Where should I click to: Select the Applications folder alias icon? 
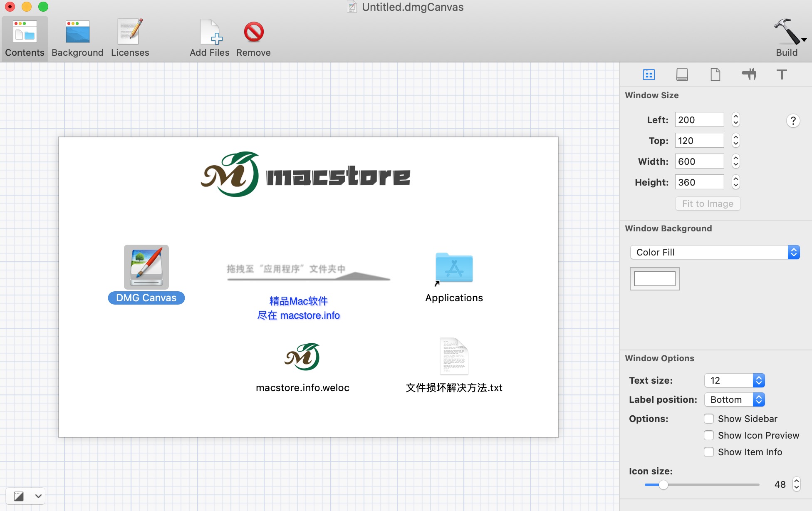tap(454, 268)
